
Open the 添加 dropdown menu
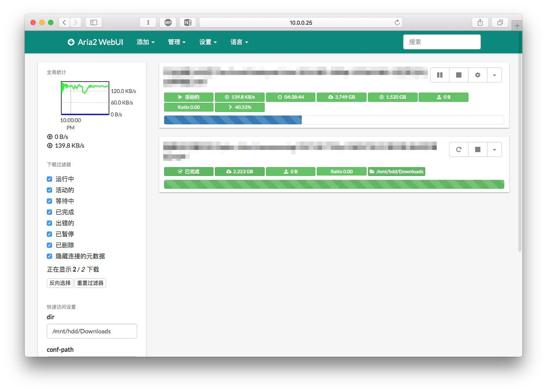(x=146, y=42)
